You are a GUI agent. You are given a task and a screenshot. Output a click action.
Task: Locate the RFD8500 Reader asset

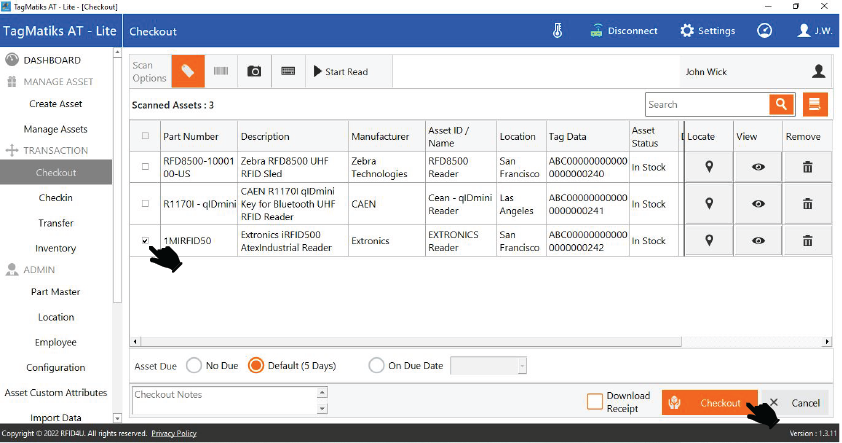tap(709, 167)
